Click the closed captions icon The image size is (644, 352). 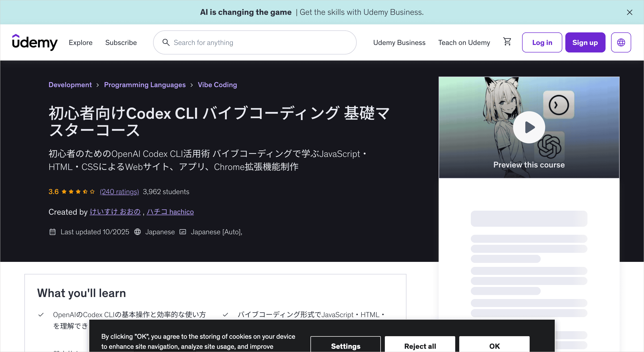183,232
